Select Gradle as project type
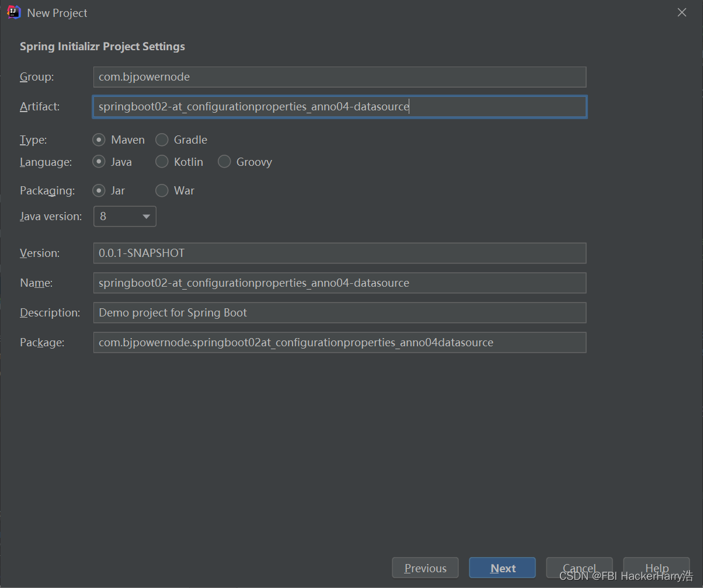703x588 pixels. (x=162, y=140)
